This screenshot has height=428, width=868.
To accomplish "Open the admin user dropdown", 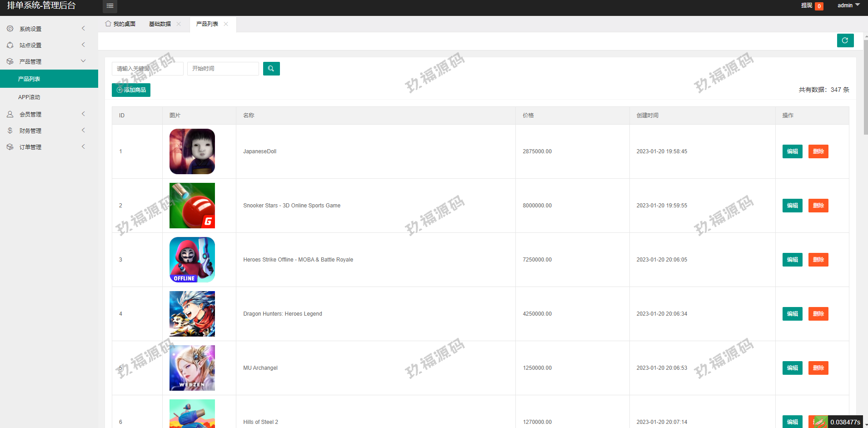I will [848, 5].
